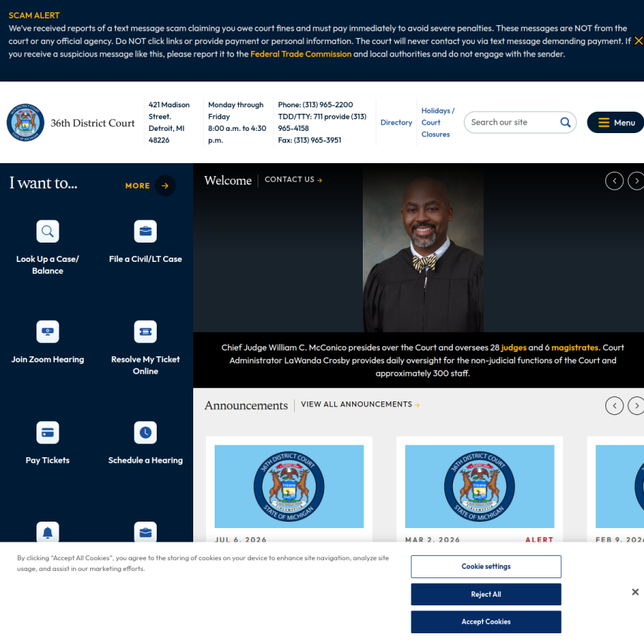Click the Look Up a Case magnifier icon

48,231
